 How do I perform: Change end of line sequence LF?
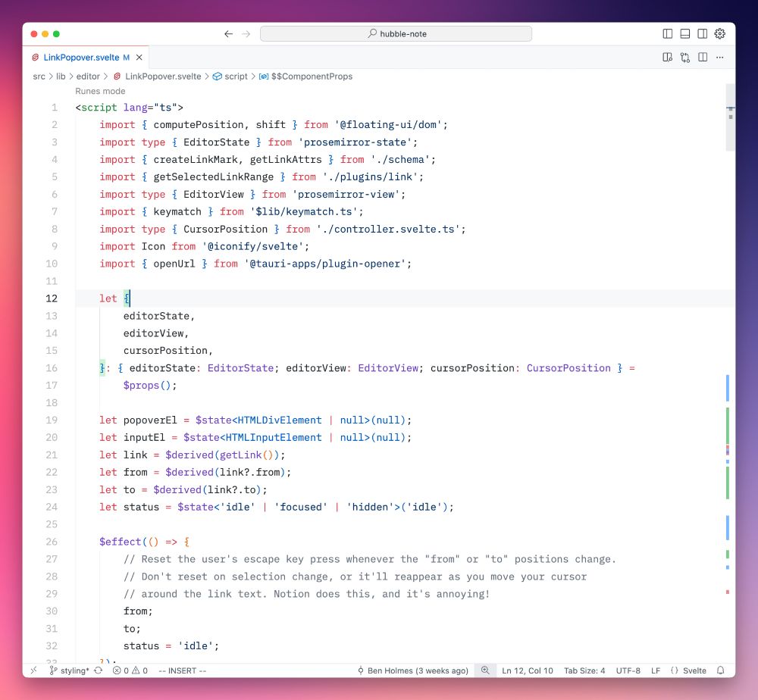pos(656,670)
